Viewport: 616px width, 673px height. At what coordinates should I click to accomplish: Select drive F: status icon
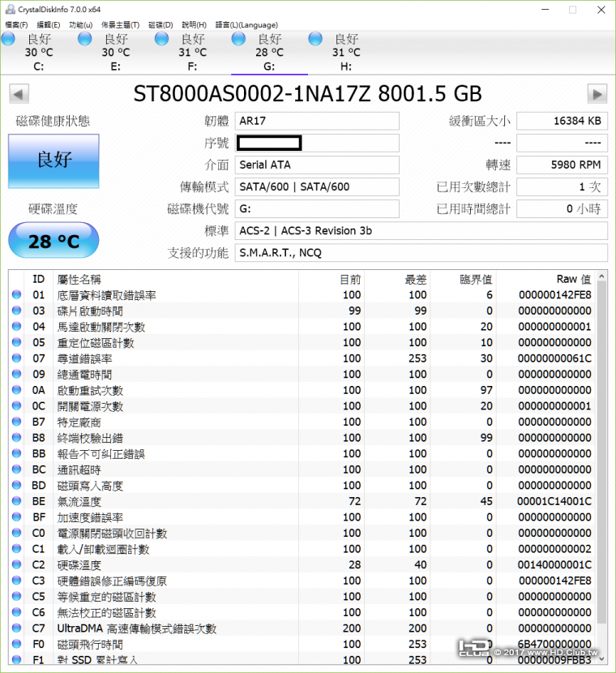tap(162, 39)
